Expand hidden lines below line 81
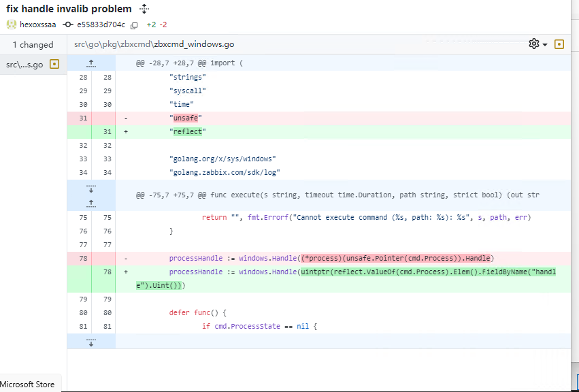 (91, 342)
